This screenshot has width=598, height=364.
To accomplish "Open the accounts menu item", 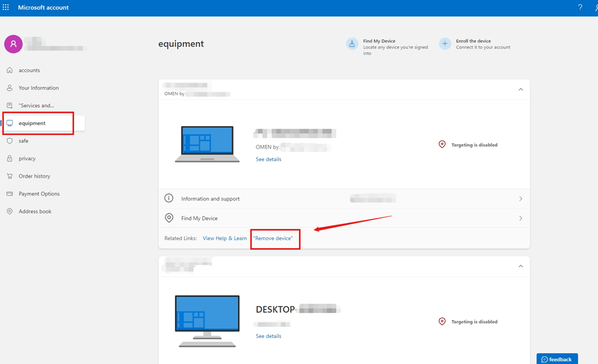I will point(29,70).
